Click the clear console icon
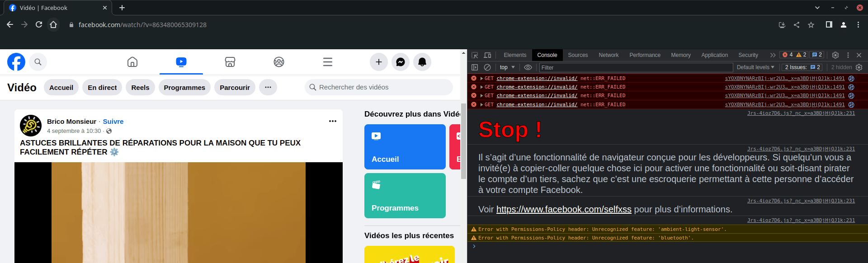This screenshot has width=868, height=263. (x=487, y=67)
